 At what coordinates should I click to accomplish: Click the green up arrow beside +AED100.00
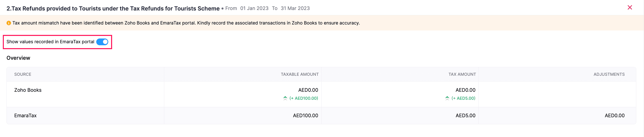tap(285, 98)
